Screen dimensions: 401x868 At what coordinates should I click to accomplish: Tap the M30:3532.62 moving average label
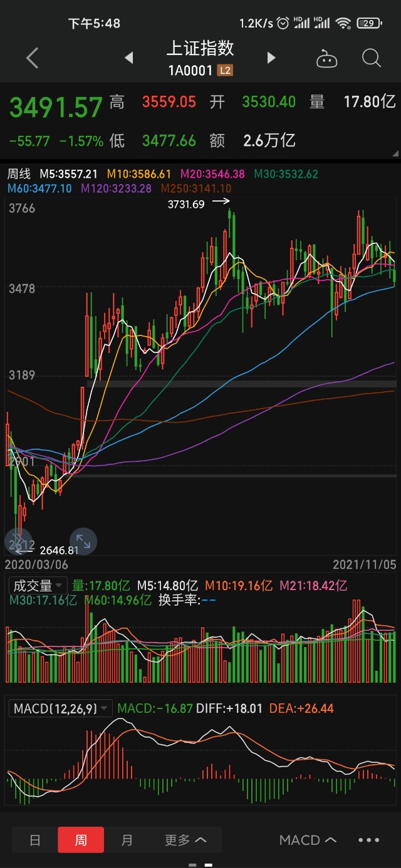pyautogui.click(x=286, y=173)
